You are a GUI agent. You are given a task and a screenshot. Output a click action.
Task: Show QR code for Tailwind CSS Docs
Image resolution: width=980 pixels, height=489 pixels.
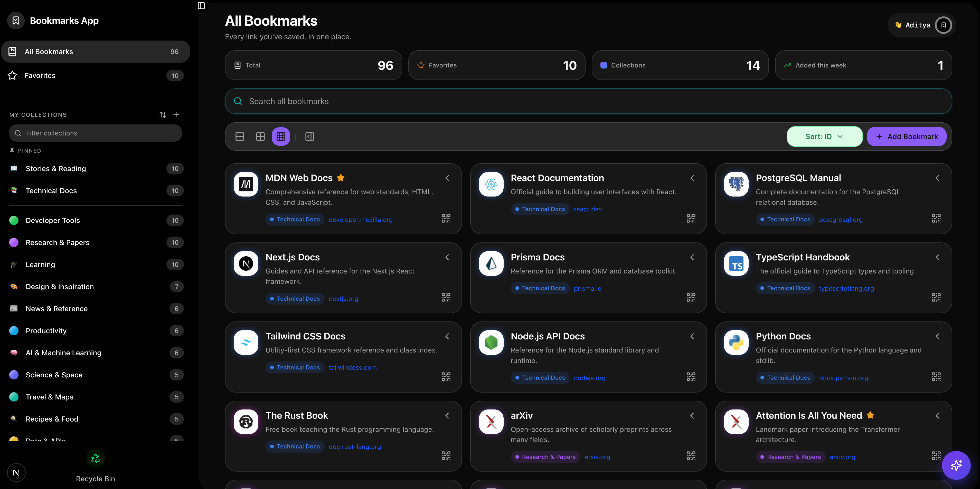pyautogui.click(x=446, y=377)
